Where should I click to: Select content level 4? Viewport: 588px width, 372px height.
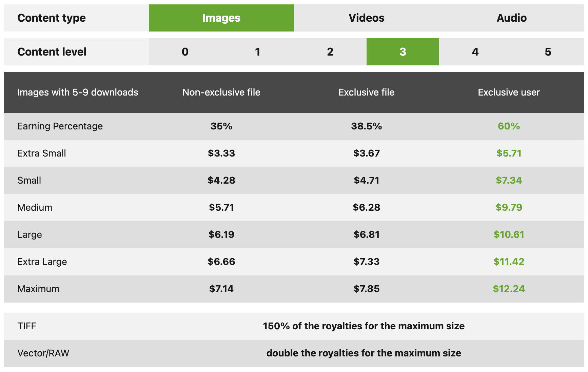(x=475, y=52)
